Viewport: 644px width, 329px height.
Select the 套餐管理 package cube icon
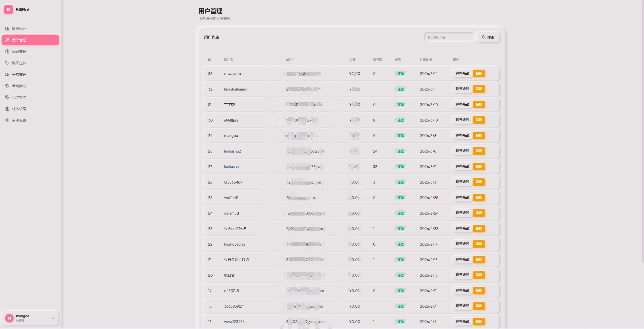click(x=7, y=51)
